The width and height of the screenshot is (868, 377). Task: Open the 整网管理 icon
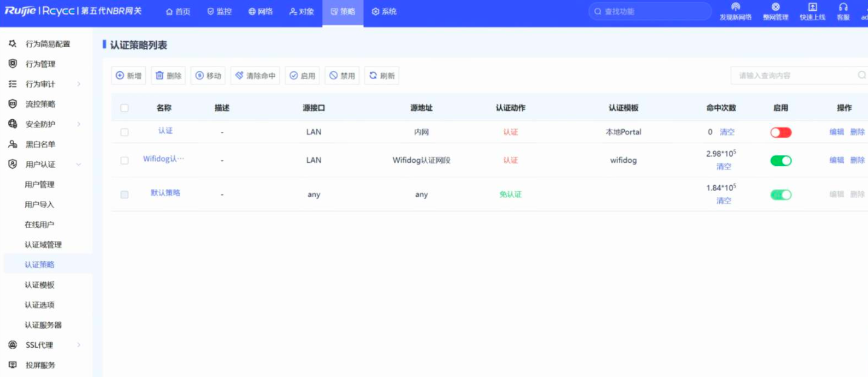pyautogui.click(x=775, y=7)
